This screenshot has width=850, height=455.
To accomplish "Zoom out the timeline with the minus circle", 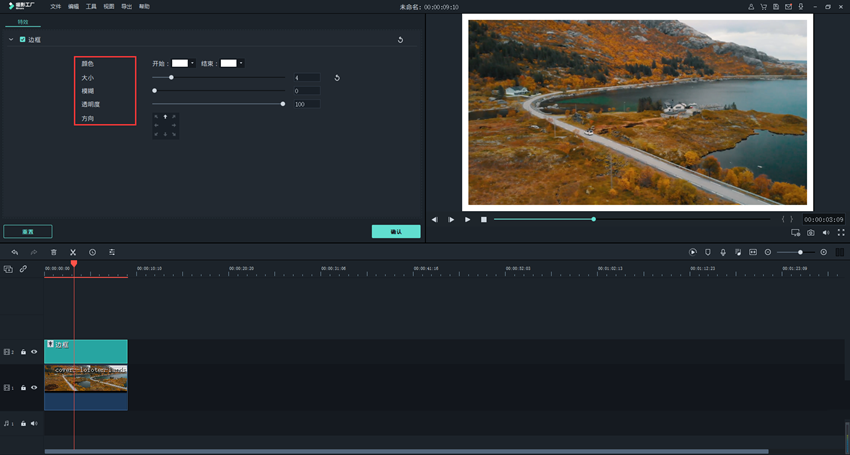I will tap(768, 252).
